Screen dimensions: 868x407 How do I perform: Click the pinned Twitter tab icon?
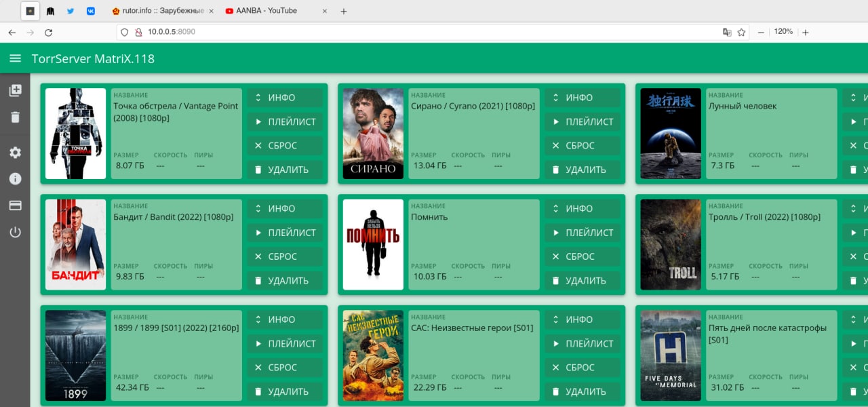pyautogui.click(x=71, y=11)
